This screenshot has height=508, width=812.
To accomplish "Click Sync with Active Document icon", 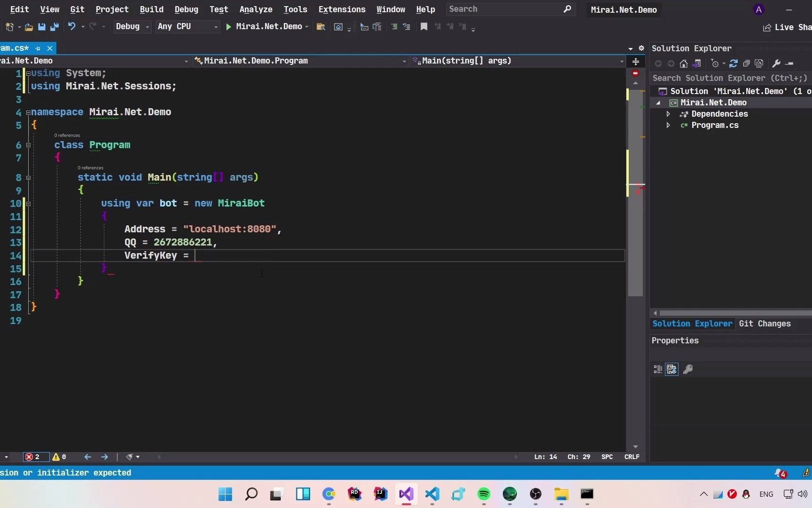I will (x=734, y=63).
